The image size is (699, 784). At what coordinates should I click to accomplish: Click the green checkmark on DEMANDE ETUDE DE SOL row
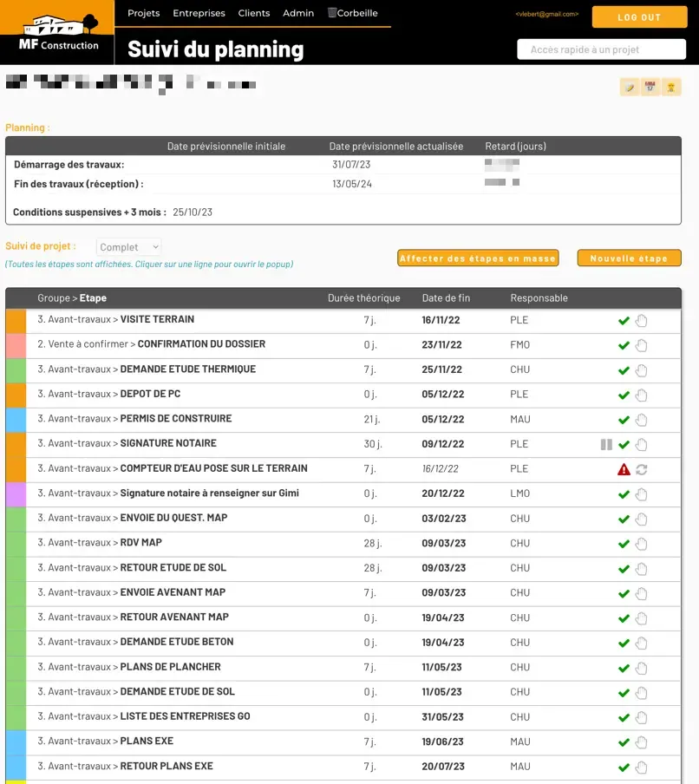[x=624, y=693]
